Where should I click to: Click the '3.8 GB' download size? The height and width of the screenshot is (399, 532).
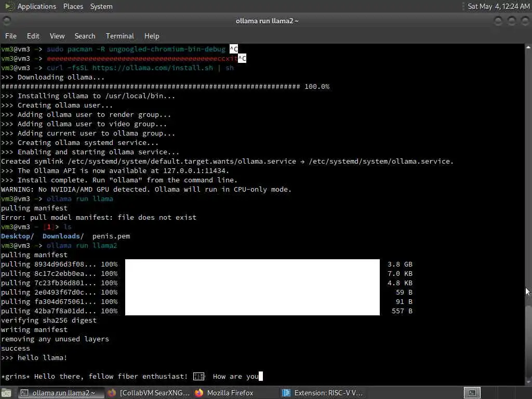pyautogui.click(x=400, y=264)
